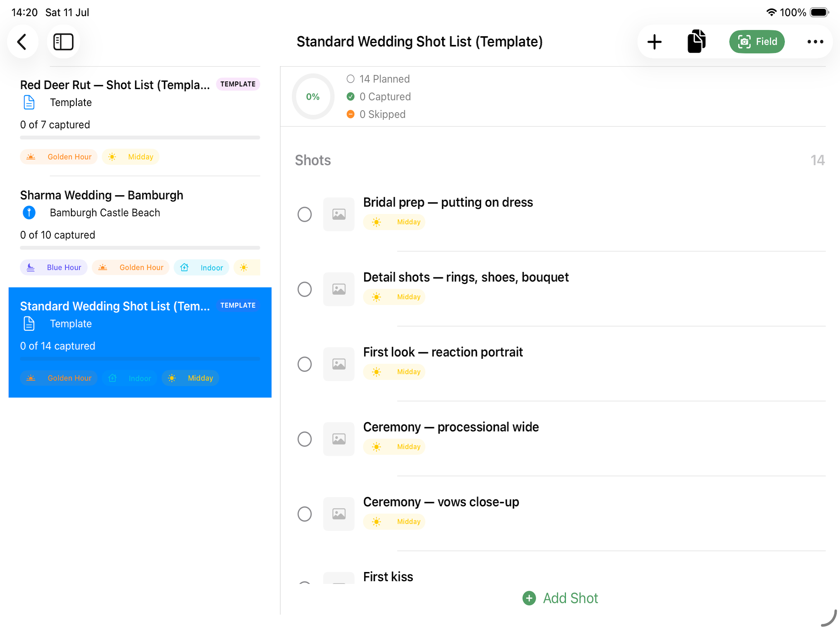
Task: Open the First kiss shot
Action: 388,577
